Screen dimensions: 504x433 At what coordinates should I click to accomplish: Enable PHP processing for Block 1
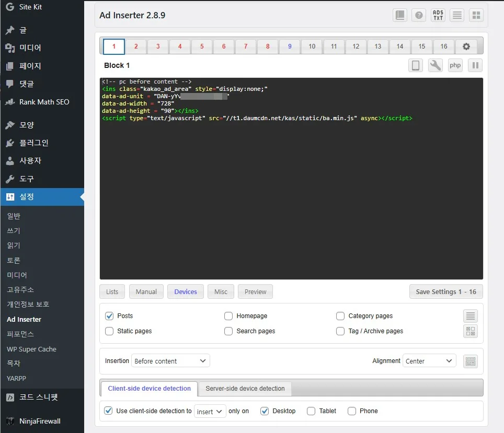(x=455, y=65)
